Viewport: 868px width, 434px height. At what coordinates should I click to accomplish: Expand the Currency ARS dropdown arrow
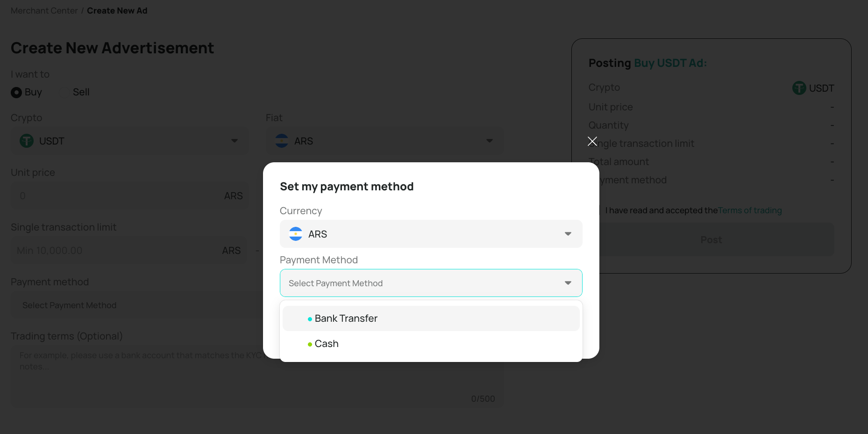point(568,234)
